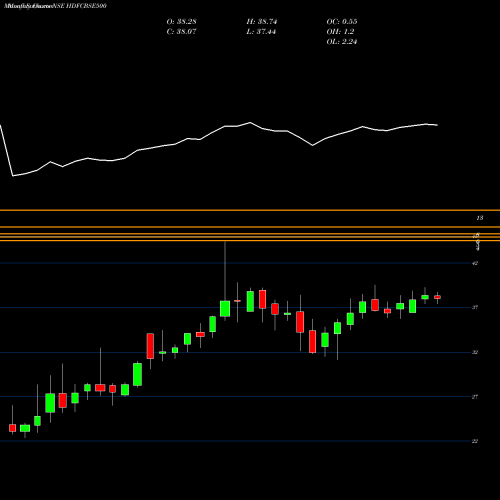Screen dimensions: 500x500
Task: Click the 32 price axis label
Action: tap(475, 352)
